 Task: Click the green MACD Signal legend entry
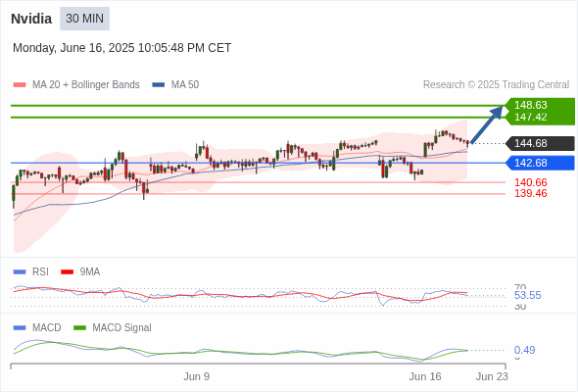(113, 328)
